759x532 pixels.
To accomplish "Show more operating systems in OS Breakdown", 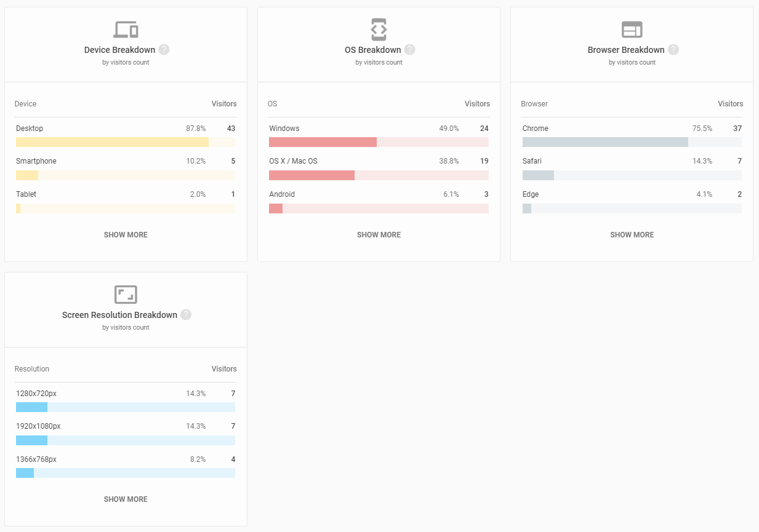I will [x=379, y=235].
